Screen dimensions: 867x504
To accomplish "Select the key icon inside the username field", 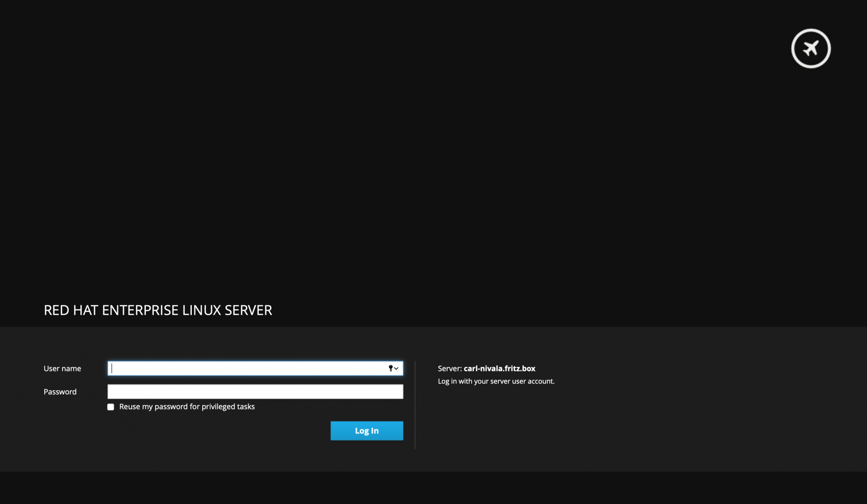I will pyautogui.click(x=391, y=368).
